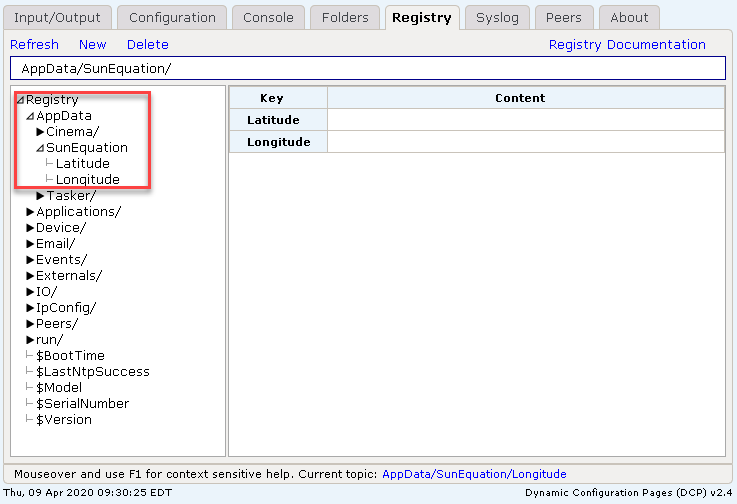
Task: Click the Longitude key cell in table
Action: point(278,142)
